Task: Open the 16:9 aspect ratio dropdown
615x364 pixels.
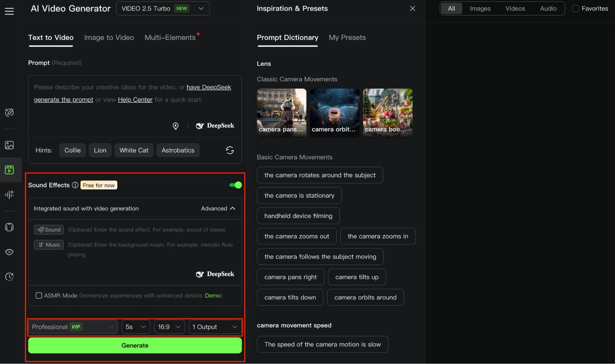Action: pyautogui.click(x=169, y=327)
